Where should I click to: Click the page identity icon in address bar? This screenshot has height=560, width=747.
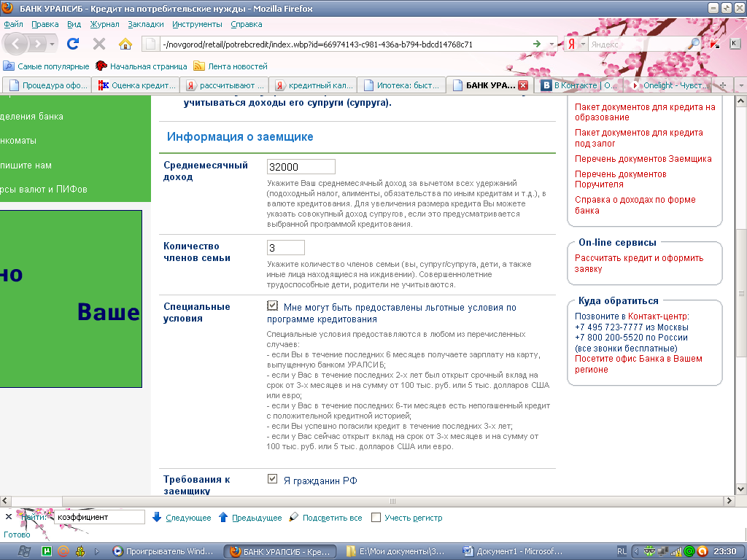click(x=150, y=44)
